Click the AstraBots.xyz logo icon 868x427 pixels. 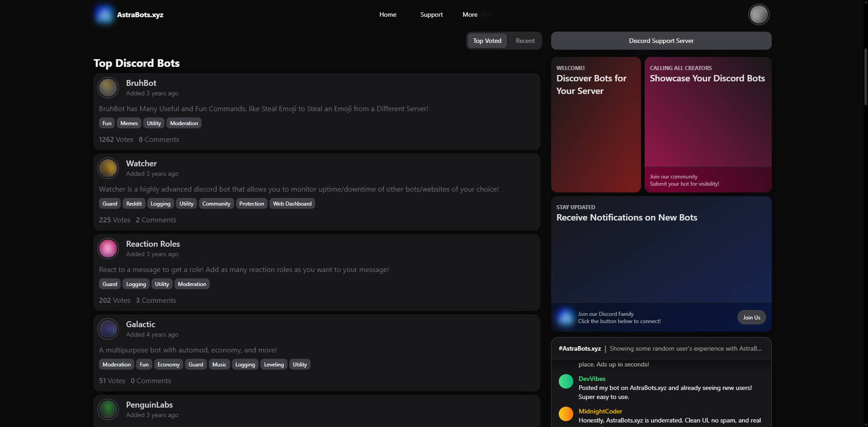(x=104, y=14)
